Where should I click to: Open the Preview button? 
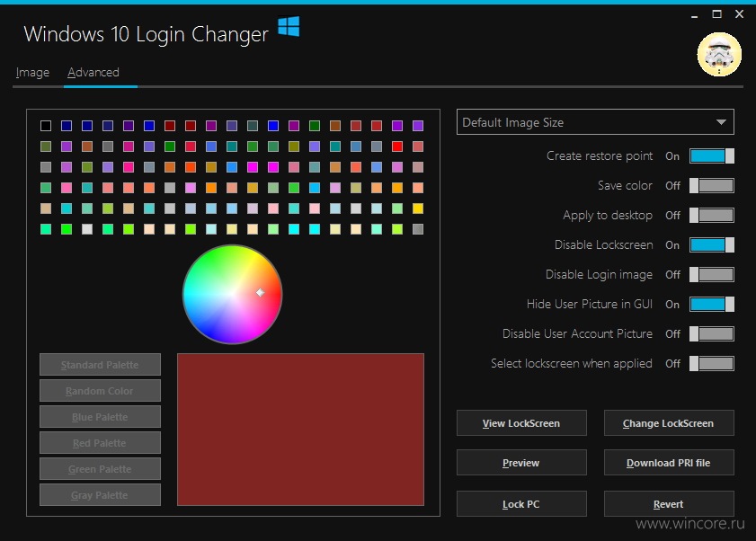521,463
